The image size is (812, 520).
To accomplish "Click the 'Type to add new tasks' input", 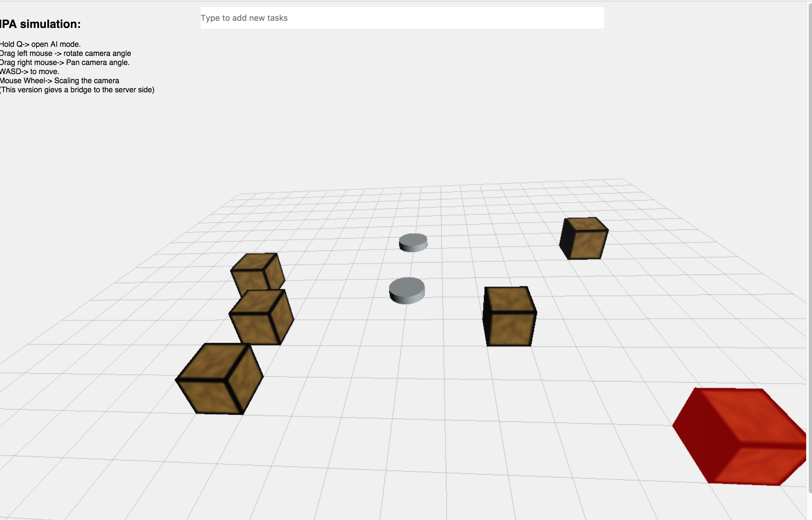I will 402,18.
